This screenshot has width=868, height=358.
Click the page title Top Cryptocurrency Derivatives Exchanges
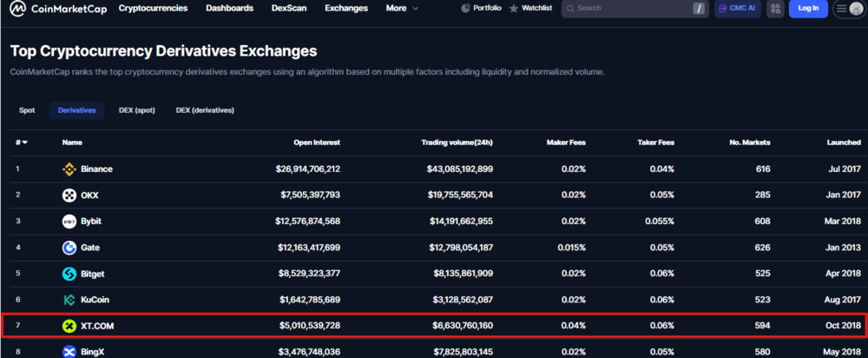pos(164,51)
